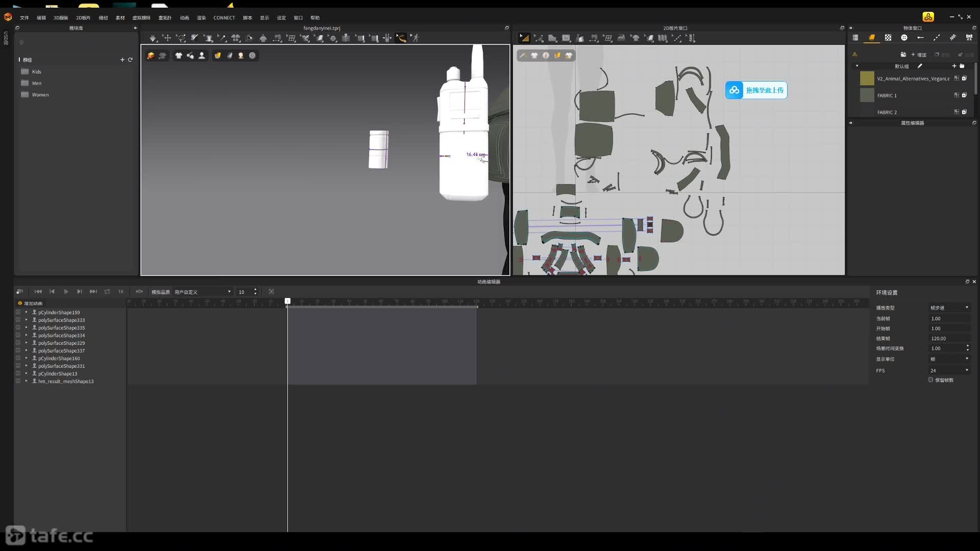This screenshot has width=980, height=551.
Task: Expand the pCylinderShape13 tree row
Action: point(27,373)
